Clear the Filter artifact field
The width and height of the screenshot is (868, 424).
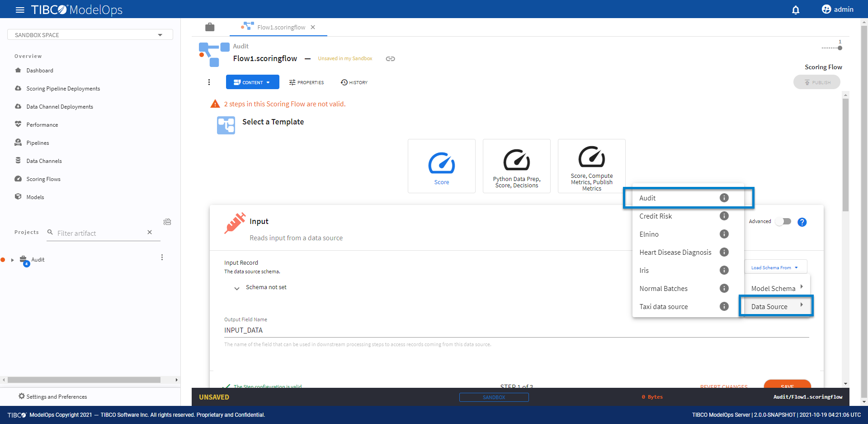point(150,232)
